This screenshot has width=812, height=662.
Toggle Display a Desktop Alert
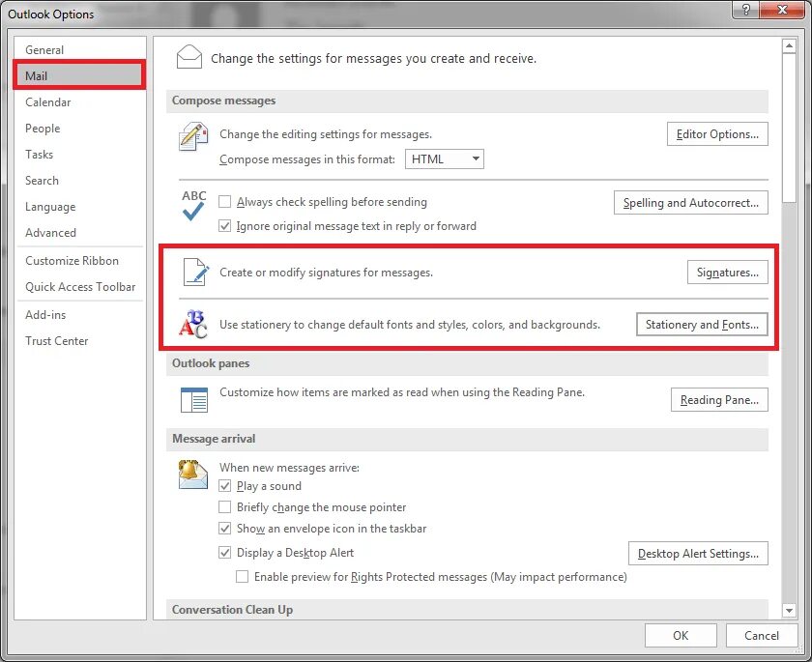click(224, 552)
